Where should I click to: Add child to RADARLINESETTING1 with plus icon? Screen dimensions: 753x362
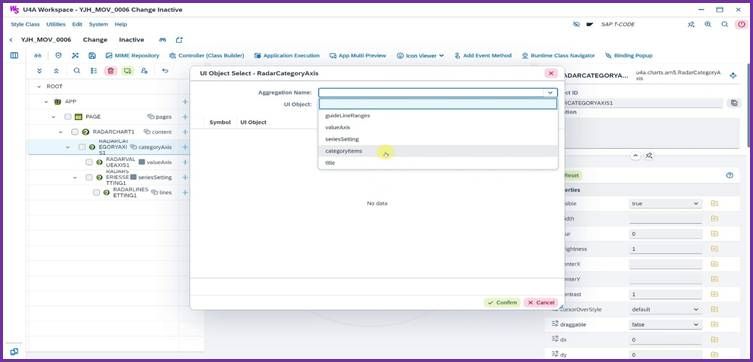pos(185,193)
